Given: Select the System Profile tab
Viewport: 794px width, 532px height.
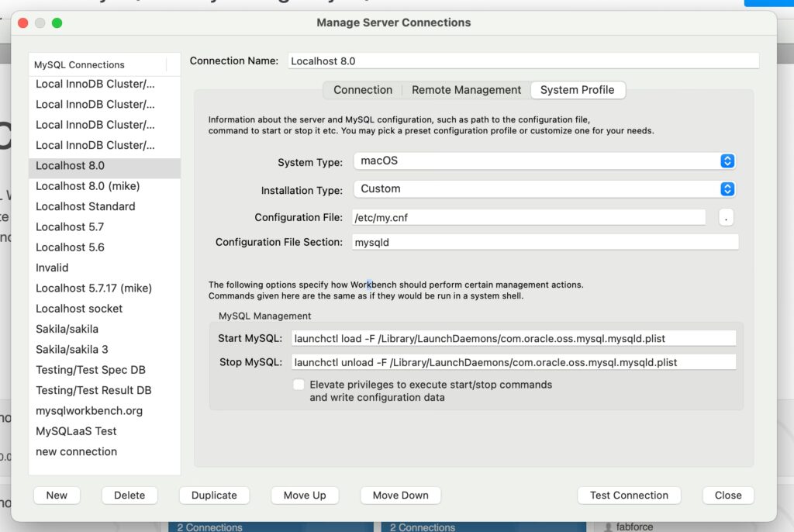Looking at the screenshot, I should (x=577, y=90).
